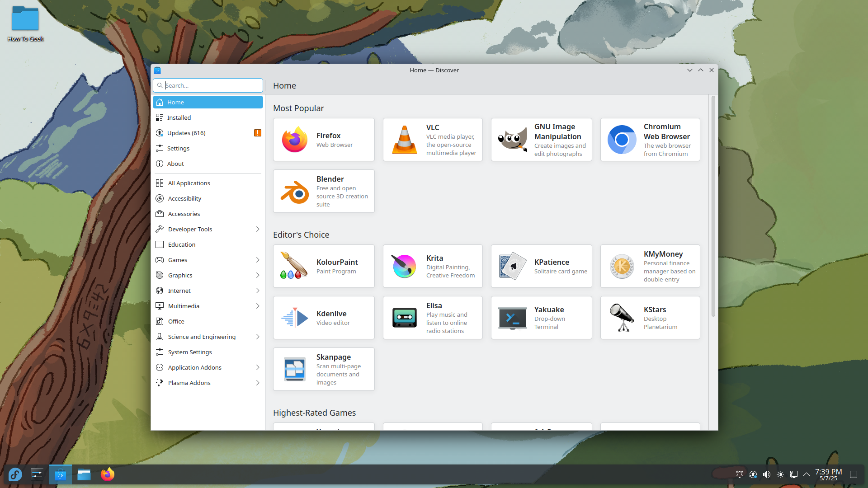868x488 pixels.
Task: Click the Discover app icon in title bar
Action: [157, 70]
